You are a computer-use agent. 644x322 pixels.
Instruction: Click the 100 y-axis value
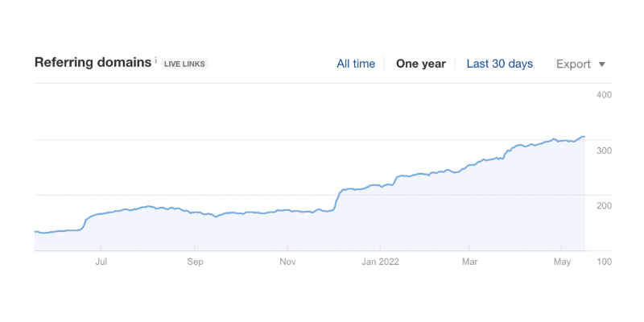coord(604,262)
